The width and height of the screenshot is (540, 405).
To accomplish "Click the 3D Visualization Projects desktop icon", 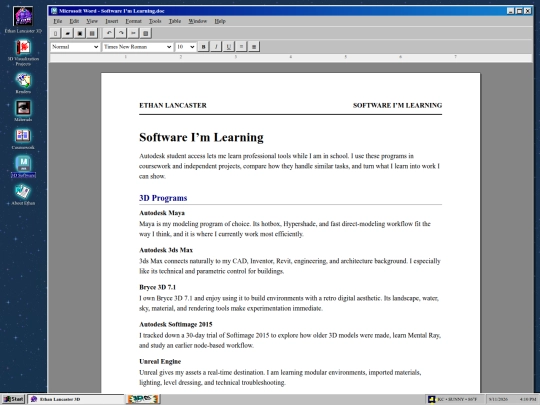I will point(23,47).
